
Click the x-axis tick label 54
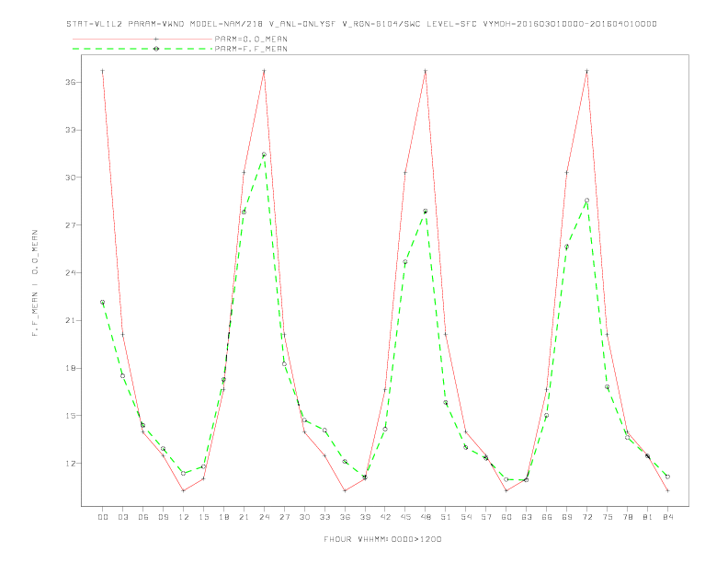(466, 517)
